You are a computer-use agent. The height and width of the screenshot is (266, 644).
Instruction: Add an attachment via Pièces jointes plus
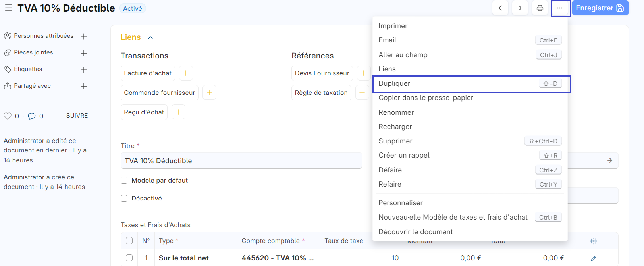[84, 53]
